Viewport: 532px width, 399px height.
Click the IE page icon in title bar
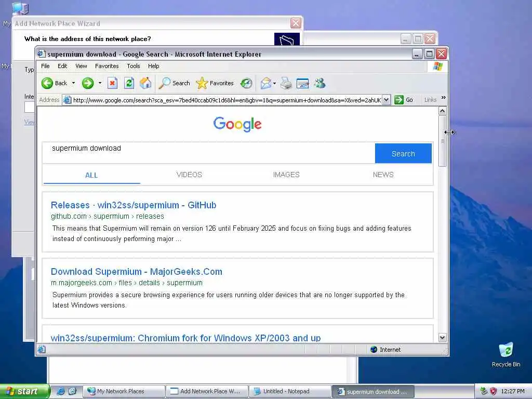[42, 54]
